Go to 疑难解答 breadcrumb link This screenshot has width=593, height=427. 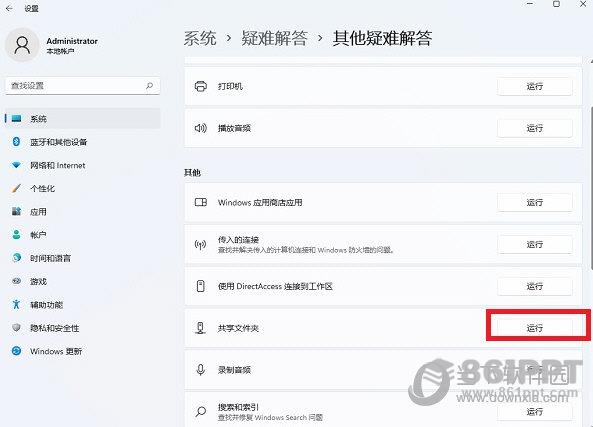pyautogui.click(x=275, y=38)
